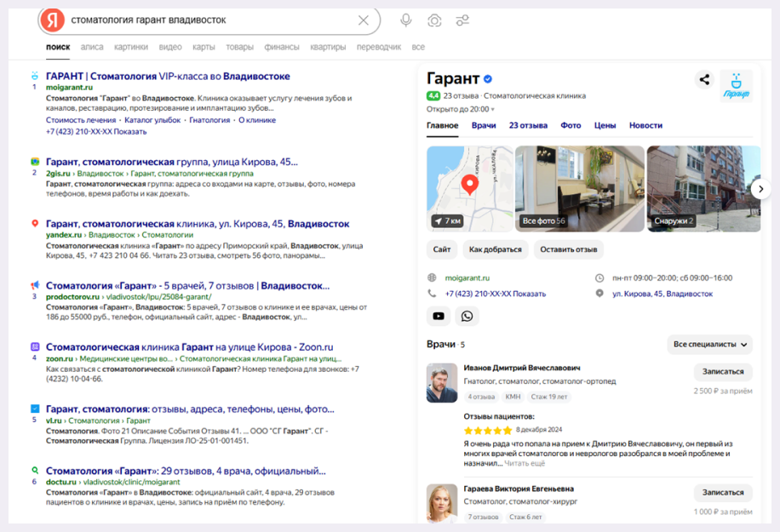The width and height of the screenshot is (780, 532).
Task: Open Гнатология sitelink
Action: click(209, 120)
